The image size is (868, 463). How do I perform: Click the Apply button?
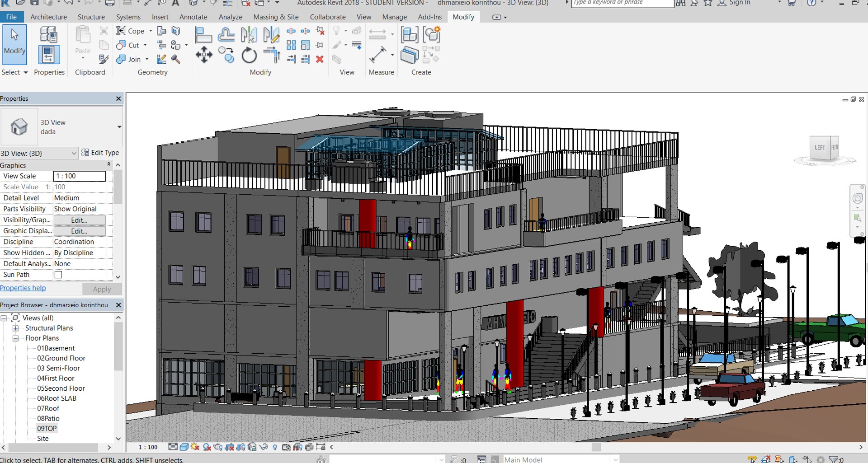pos(102,289)
